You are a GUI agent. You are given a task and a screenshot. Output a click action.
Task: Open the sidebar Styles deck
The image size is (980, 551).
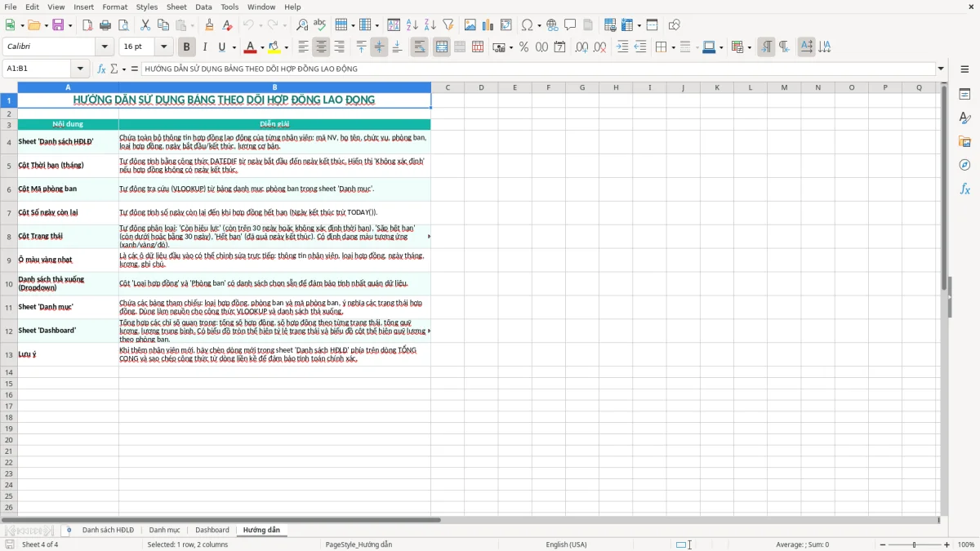click(964, 118)
